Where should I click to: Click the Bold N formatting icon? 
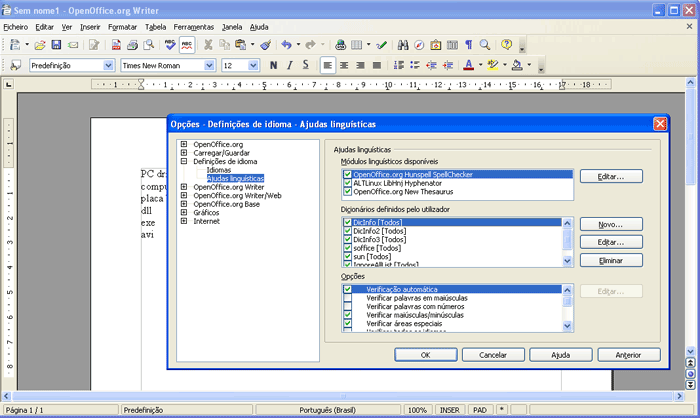274,65
